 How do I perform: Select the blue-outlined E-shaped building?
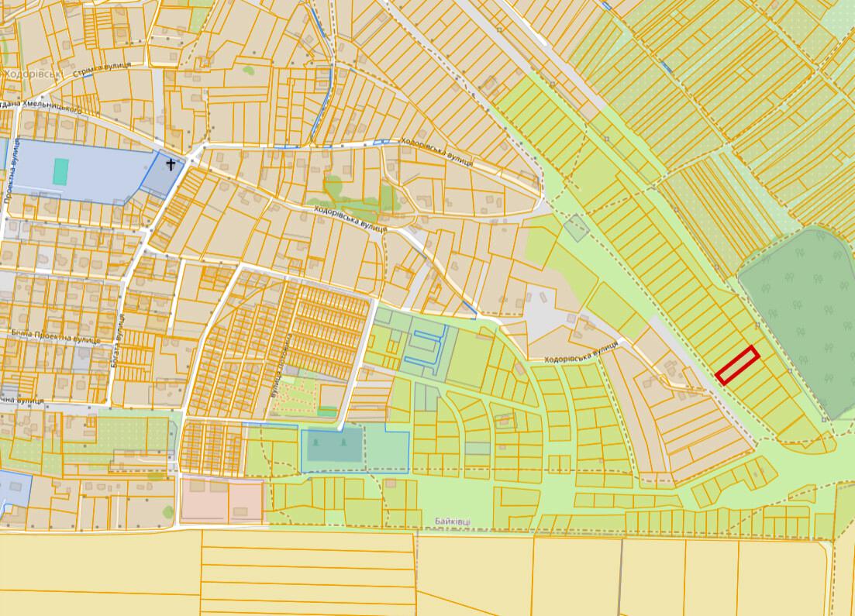point(426,347)
